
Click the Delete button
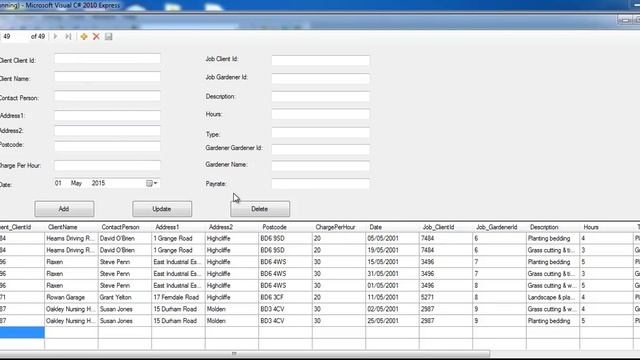pyautogui.click(x=260, y=209)
